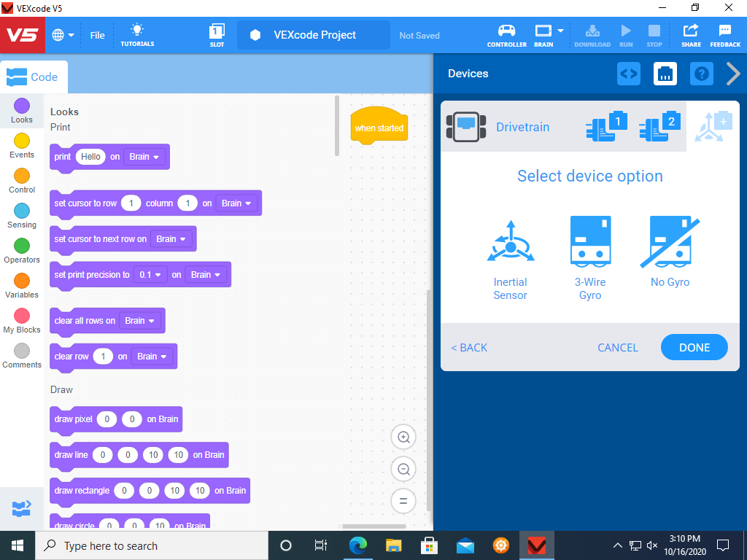747x560 pixels.
Task: Open the Mail app from the taskbar
Action: point(465,545)
